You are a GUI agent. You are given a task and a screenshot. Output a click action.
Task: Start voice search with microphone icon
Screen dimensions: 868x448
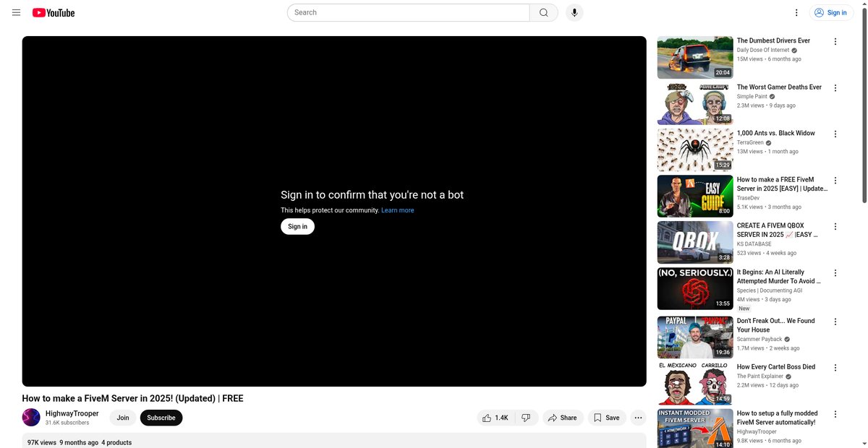(574, 12)
